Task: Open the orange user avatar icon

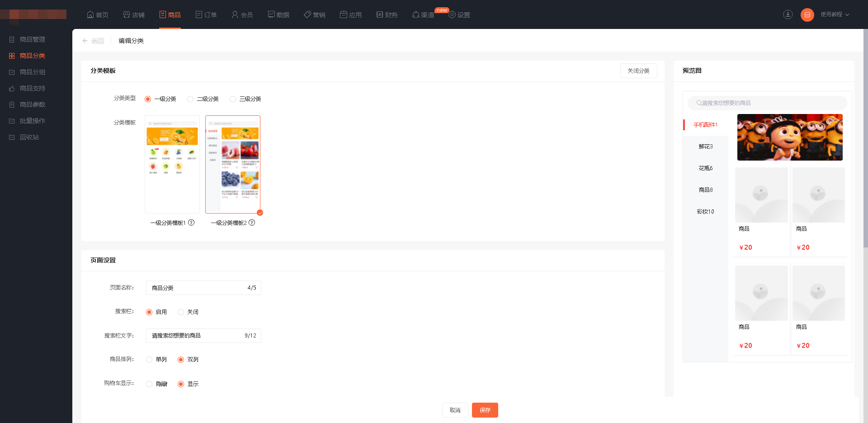Action: (807, 15)
